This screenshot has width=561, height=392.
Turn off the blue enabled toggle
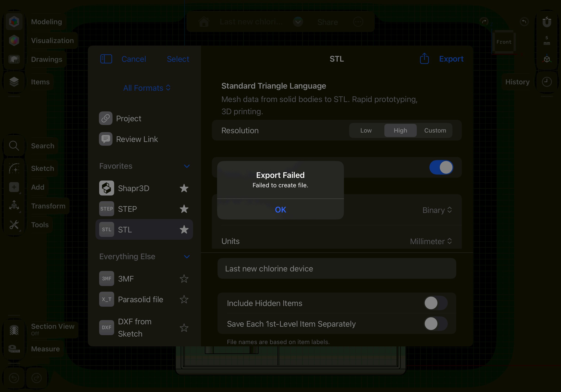coord(441,167)
